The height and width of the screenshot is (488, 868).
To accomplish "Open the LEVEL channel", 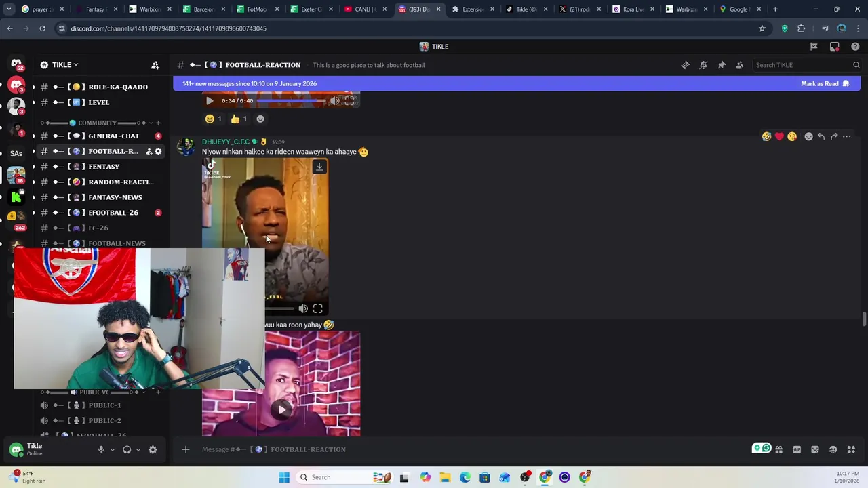I will point(100,102).
